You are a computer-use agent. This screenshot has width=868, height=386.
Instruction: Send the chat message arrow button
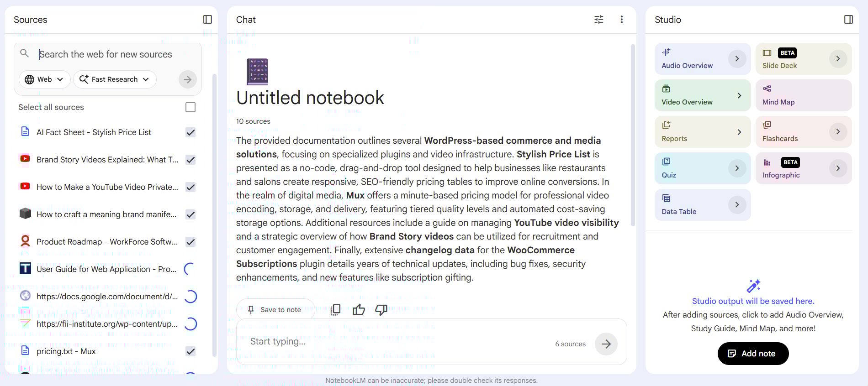click(x=606, y=344)
